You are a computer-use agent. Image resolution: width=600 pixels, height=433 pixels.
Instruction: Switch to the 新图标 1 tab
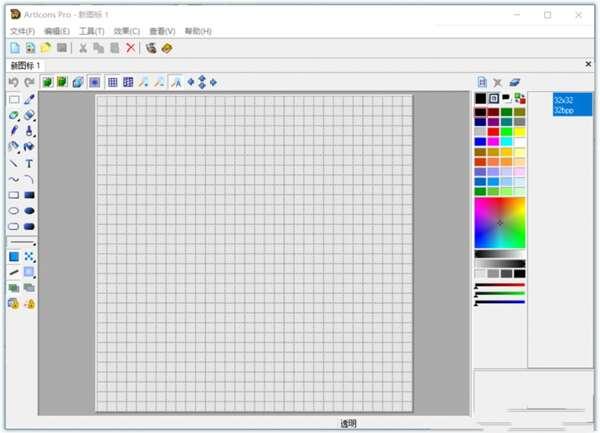point(26,65)
